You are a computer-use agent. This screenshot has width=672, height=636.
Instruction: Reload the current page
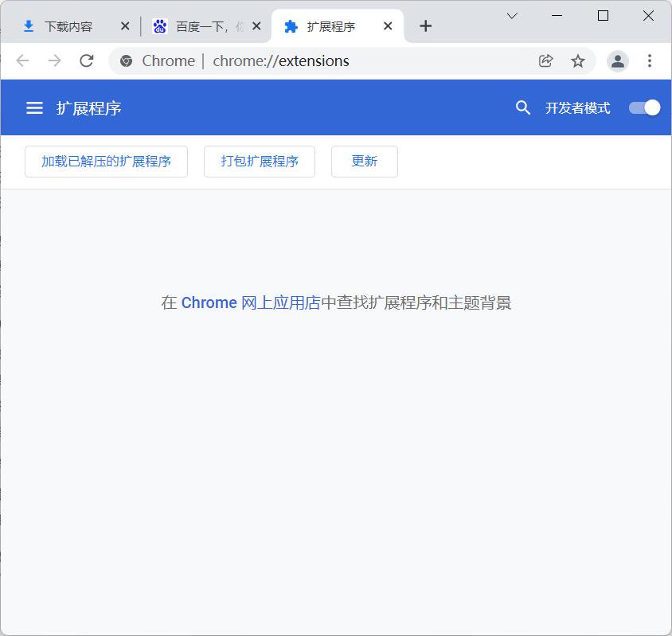click(x=87, y=60)
